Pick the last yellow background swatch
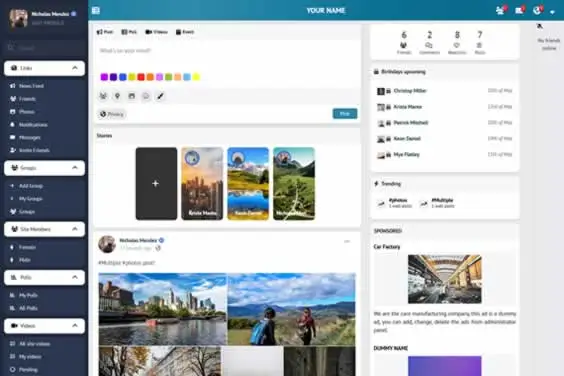The height and width of the screenshot is (376, 564). tap(196, 77)
